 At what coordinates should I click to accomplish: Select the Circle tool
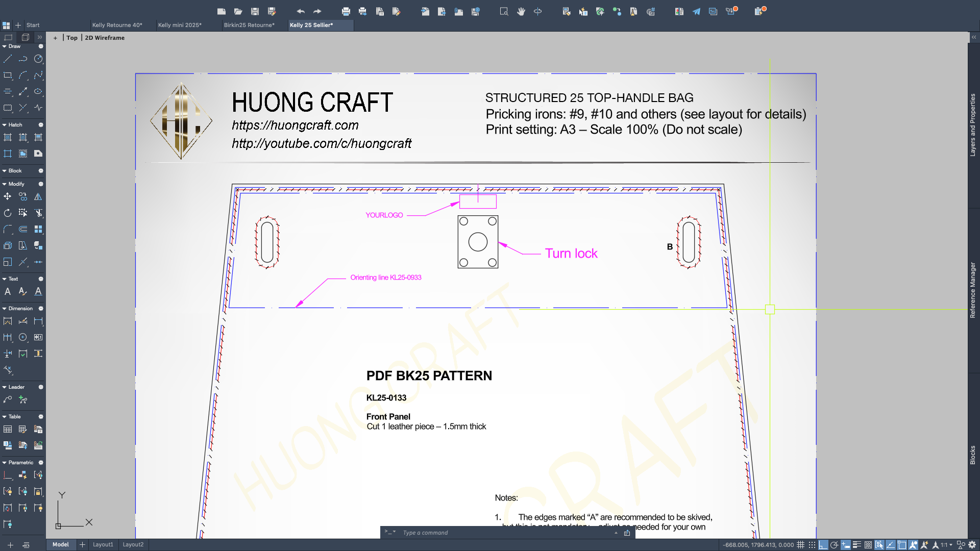[x=38, y=59]
